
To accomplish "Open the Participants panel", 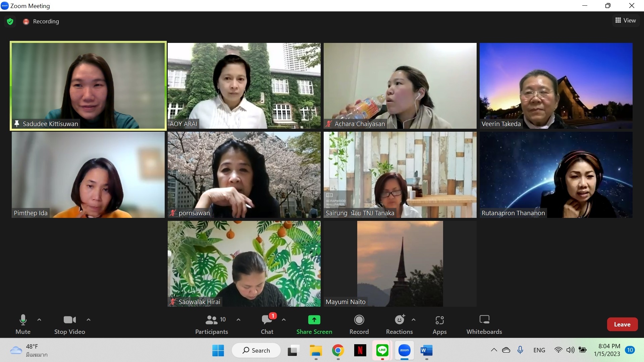I will click(x=212, y=324).
